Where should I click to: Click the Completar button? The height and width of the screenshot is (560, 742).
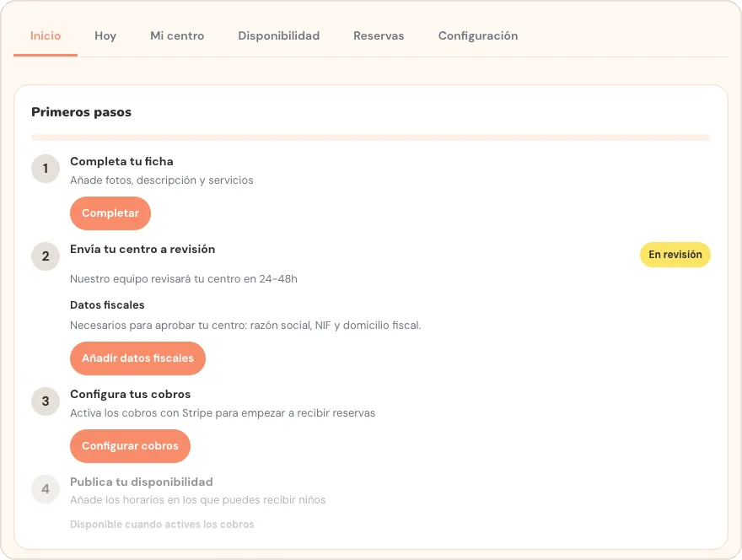pos(110,213)
